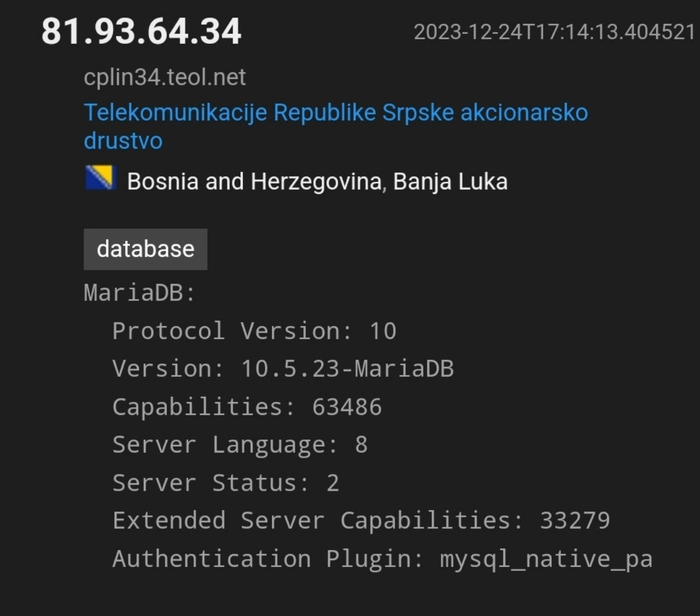Screen dimensions: 700x616
Task: Click the Server Status: 2 line
Action: tap(226, 483)
